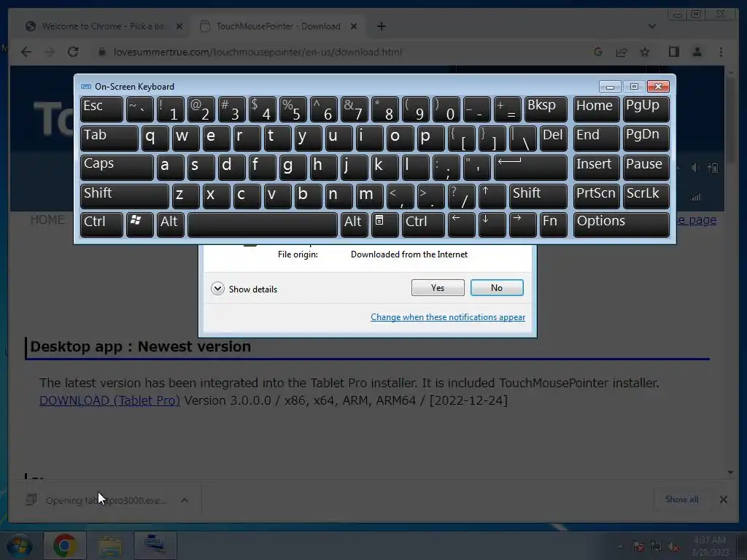Click the PgDn key
This screenshot has width=747, height=560.
646,138
